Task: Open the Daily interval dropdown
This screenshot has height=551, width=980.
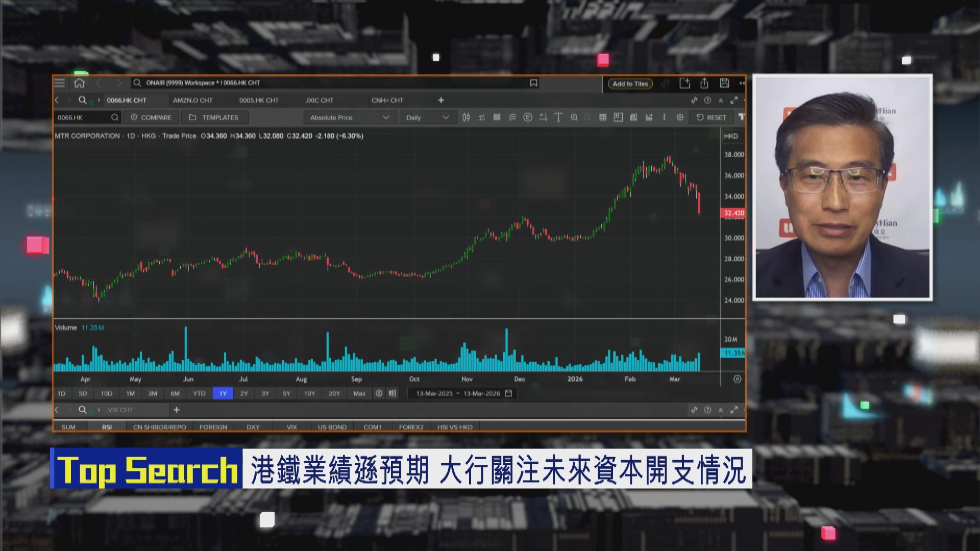Action: coord(427,117)
